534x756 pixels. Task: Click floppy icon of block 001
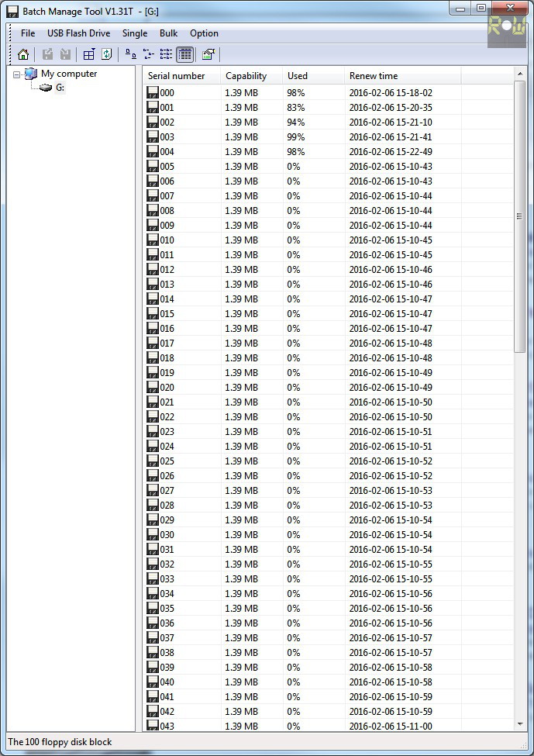[x=153, y=108]
